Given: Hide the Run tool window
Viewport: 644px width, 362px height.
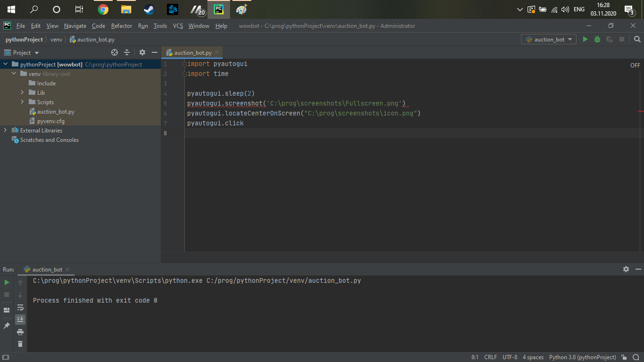Looking at the screenshot, I should pyautogui.click(x=638, y=269).
